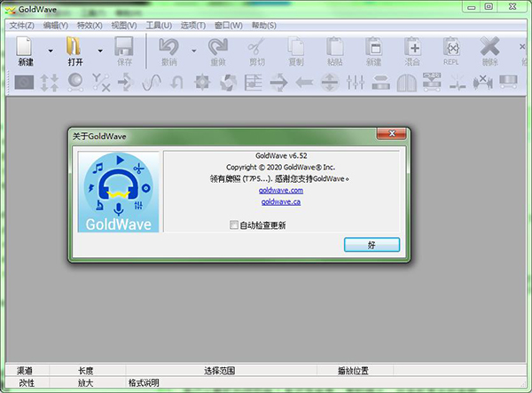Click the 混合 mix clipboard icon

coord(412,46)
